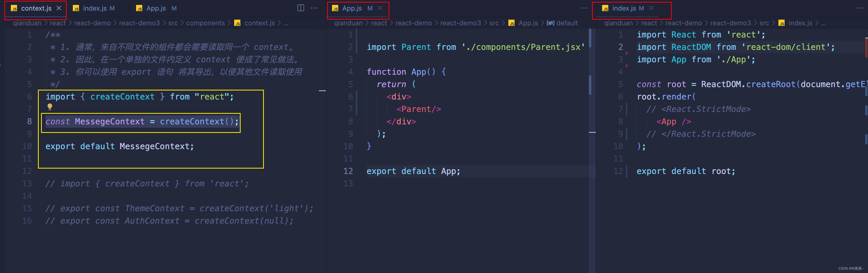Click 'export default App;' in App.js

click(413, 171)
